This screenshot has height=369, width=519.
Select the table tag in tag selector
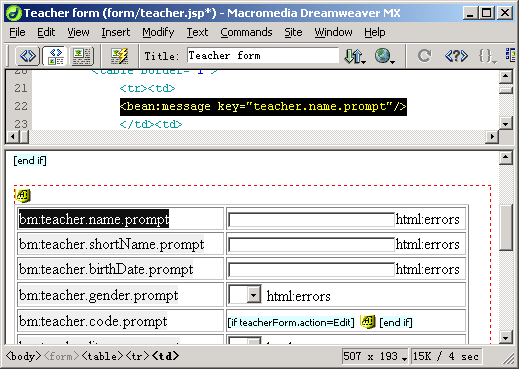point(102,356)
